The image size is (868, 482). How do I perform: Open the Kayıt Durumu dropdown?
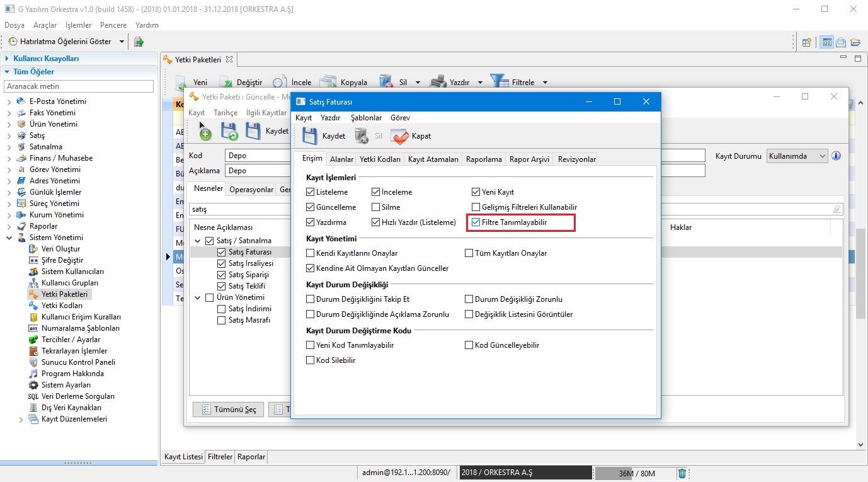[x=797, y=156]
